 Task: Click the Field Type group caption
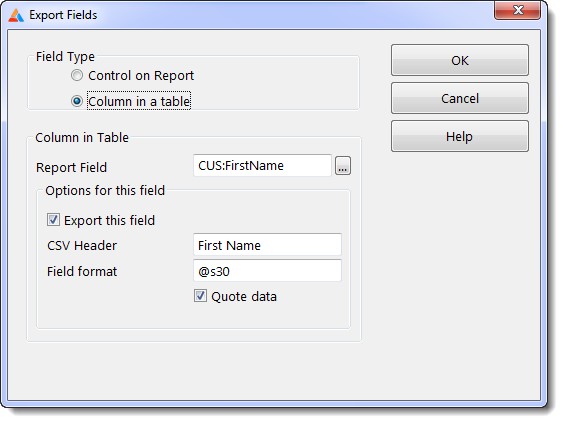(x=65, y=57)
